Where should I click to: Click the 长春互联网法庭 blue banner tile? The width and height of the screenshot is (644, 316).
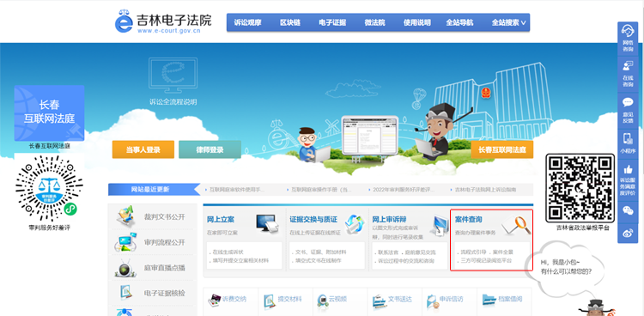[49, 113]
